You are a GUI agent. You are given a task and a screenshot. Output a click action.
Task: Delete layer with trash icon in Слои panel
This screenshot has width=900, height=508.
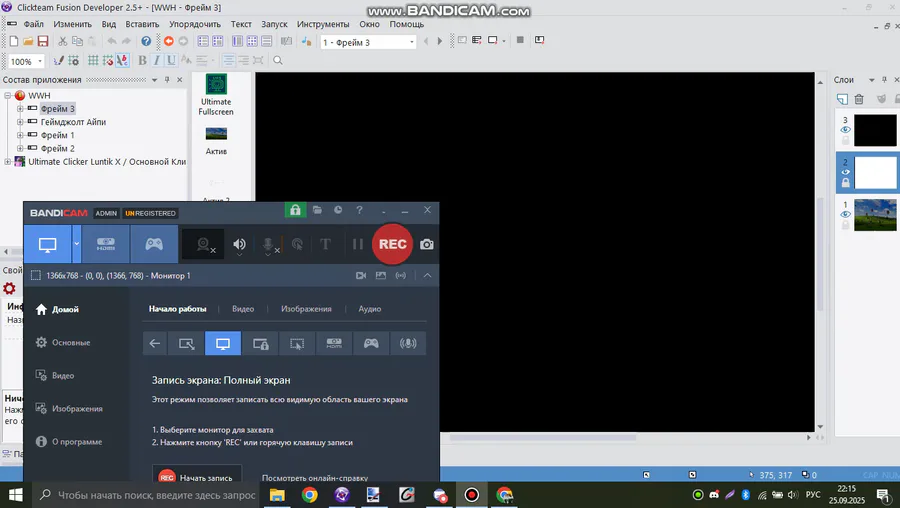pos(859,99)
